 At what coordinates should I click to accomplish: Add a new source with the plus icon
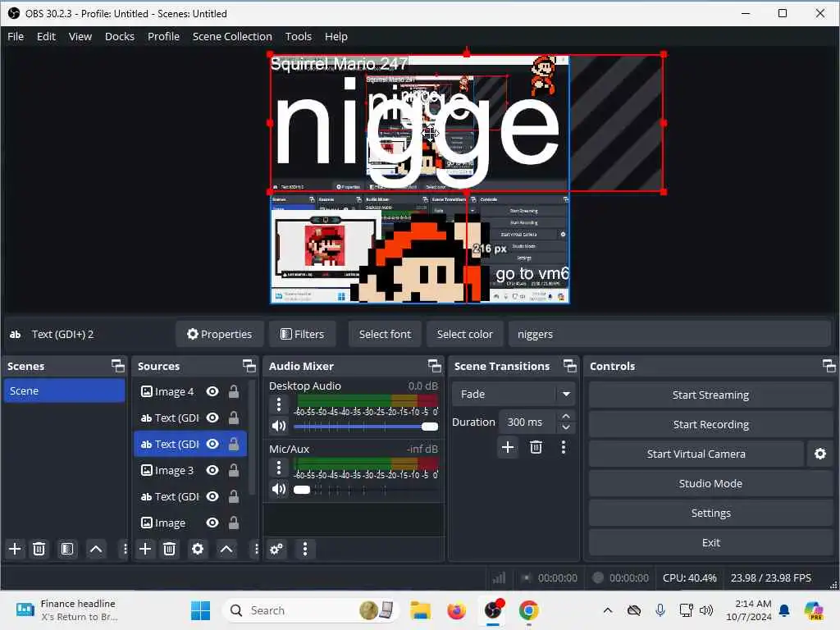pyautogui.click(x=145, y=549)
